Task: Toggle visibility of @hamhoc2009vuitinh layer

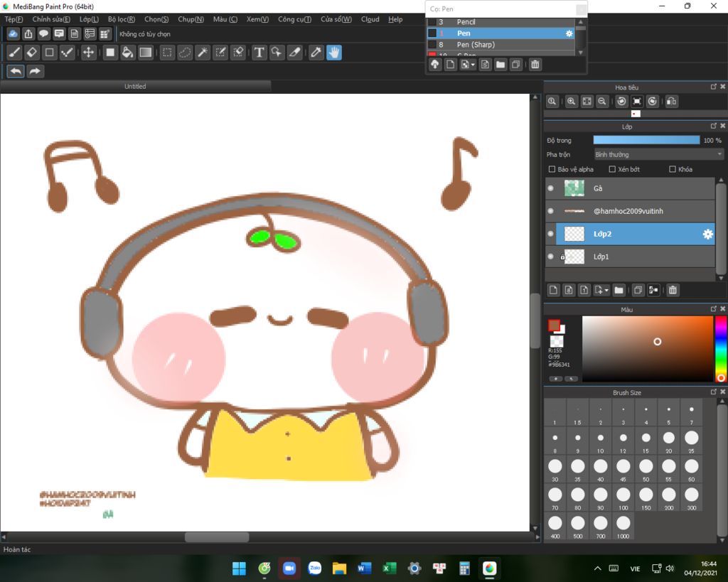Action: click(x=551, y=211)
